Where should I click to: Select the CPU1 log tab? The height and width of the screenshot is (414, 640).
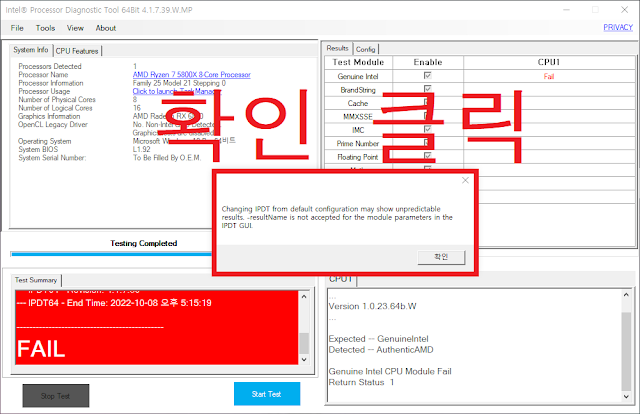(341, 279)
